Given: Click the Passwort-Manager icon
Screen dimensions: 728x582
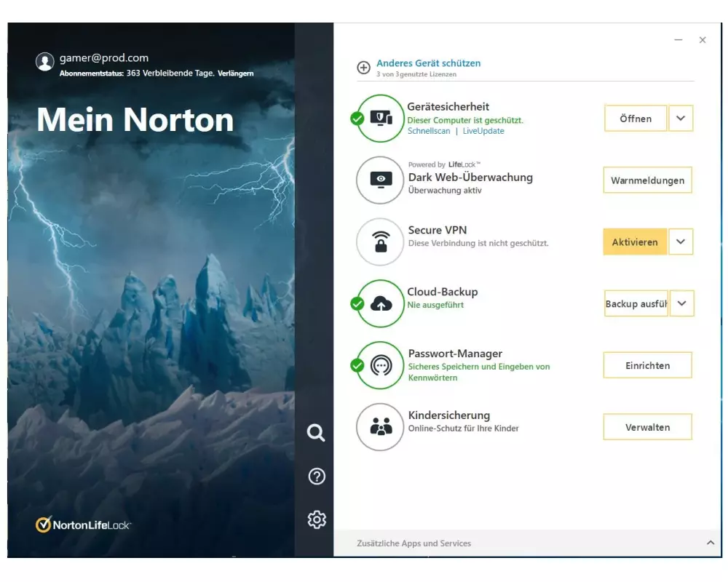Looking at the screenshot, I should [x=380, y=365].
